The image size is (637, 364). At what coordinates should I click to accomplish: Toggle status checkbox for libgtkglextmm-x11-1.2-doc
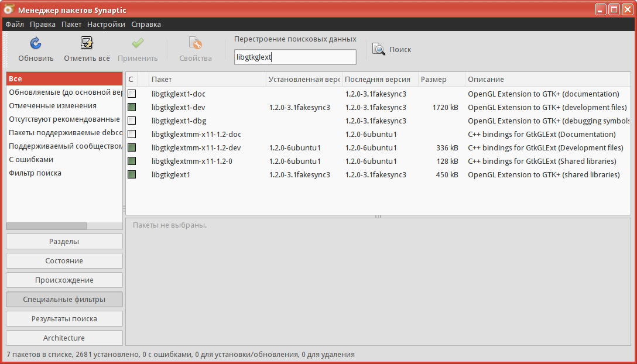click(132, 134)
